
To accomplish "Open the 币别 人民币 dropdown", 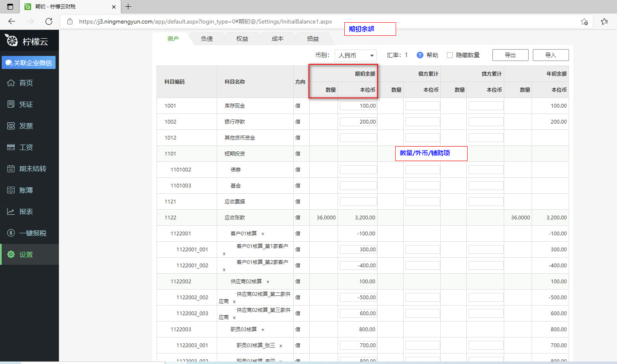I will [356, 55].
